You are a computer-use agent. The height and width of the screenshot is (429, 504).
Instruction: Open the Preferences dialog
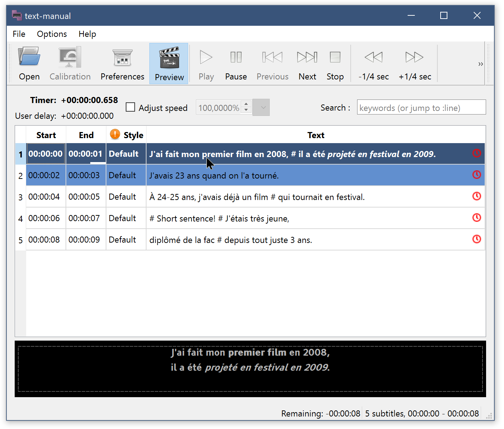[123, 64]
